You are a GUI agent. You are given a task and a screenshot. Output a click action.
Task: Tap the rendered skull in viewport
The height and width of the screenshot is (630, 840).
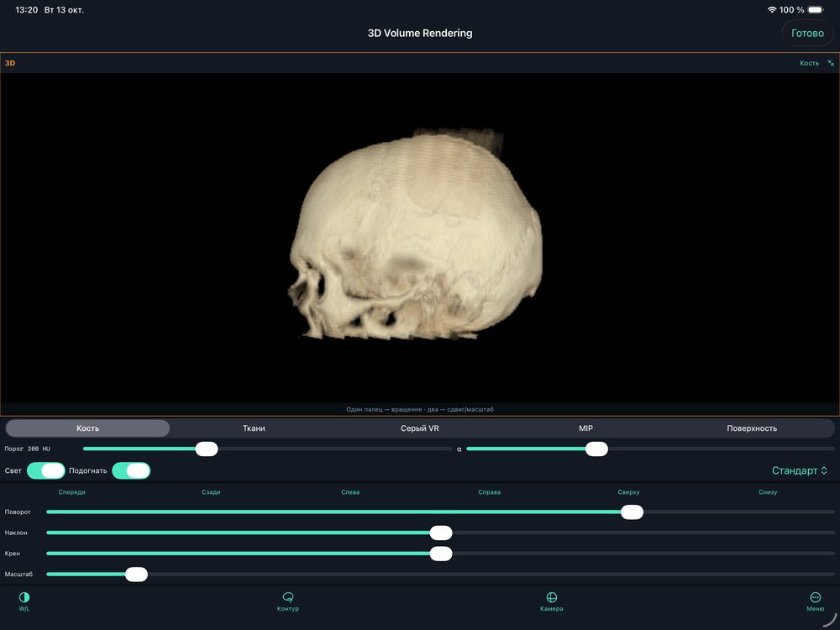(x=416, y=234)
